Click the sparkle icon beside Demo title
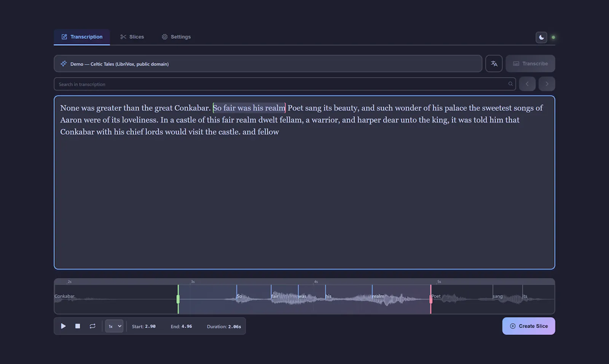The height and width of the screenshot is (364, 609). coord(64,64)
